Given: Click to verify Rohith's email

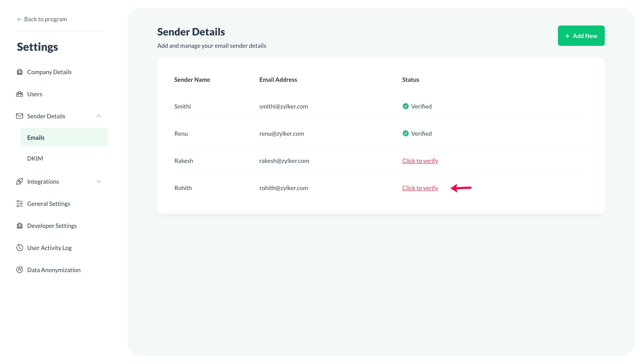Looking at the screenshot, I should (x=420, y=188).
